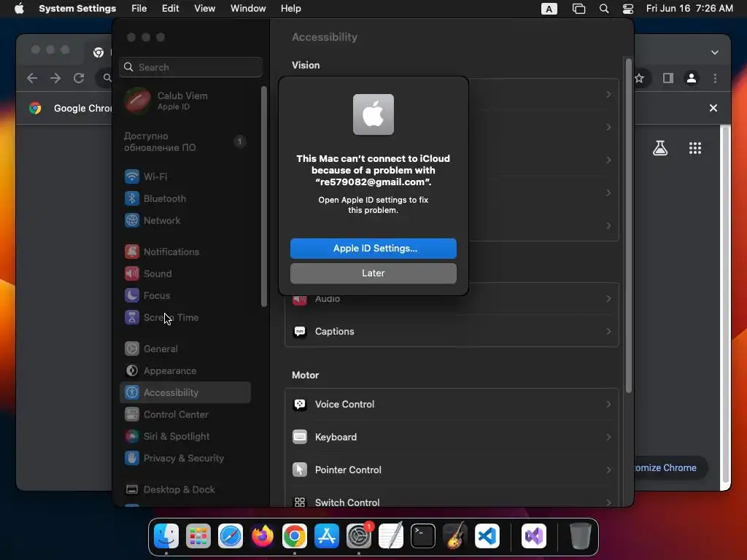Open Visual Studio Code from the Dock
The image size is (747, 560).
point(487,536)
